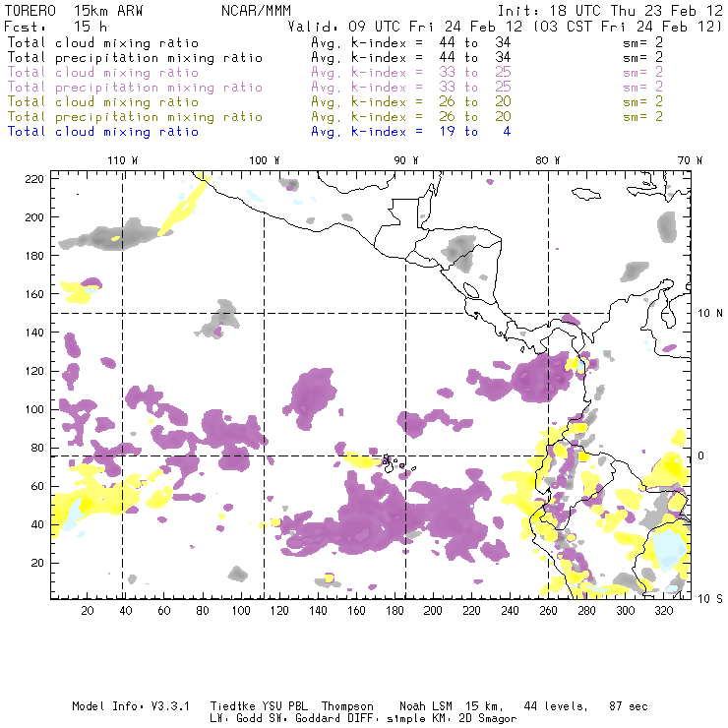
Task: Click the horizontal axis tick label '320'
Action: 663,611
